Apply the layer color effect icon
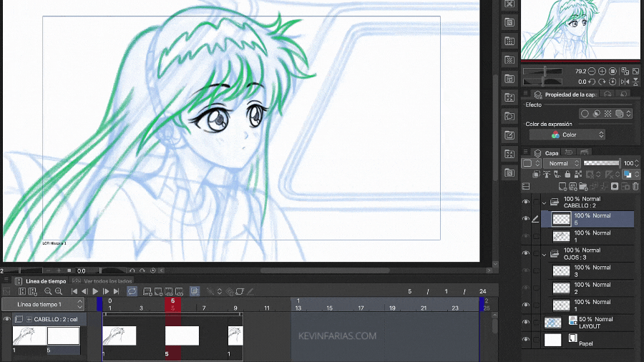The image size is (644, 362). tap(619, 114)
